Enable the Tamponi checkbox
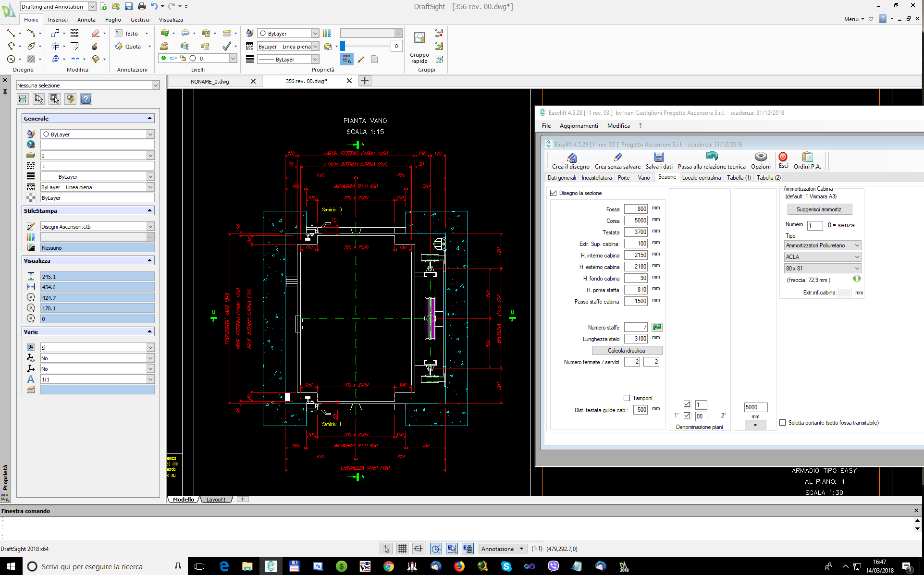 pos(627,398)
